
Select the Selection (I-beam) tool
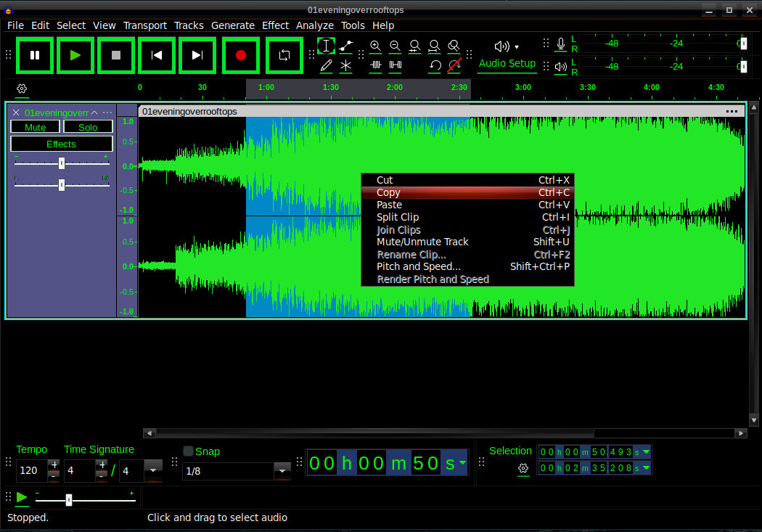pyautogui.click(x=326, y=46)
